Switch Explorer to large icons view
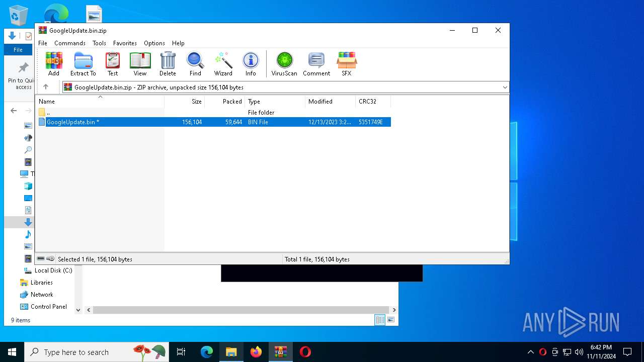Image resolution: width=644 pixels, height=362 pixels. [x=391, y=320]
